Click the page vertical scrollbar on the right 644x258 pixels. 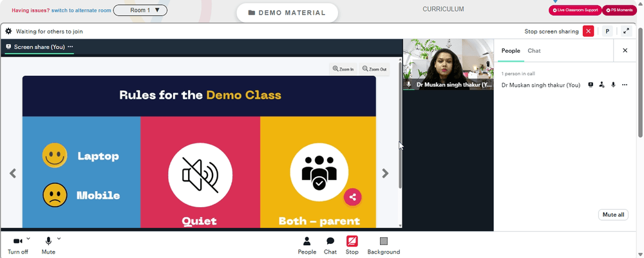[640, 82]
